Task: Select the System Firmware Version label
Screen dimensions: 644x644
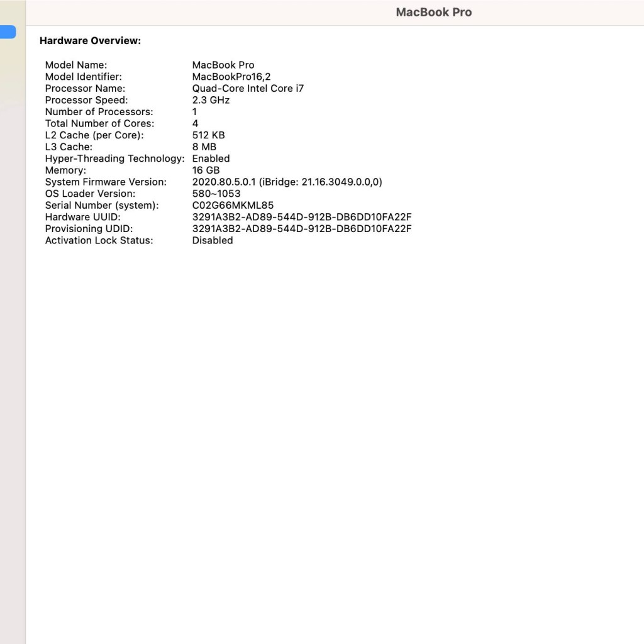Action: click(x=106, y=182)
